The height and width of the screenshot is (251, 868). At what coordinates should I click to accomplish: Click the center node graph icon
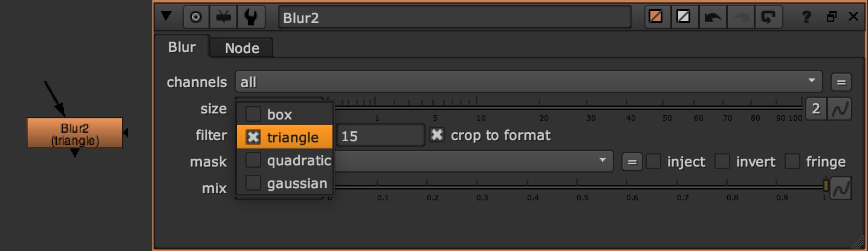pyautogui.click(x=196, y=17)
